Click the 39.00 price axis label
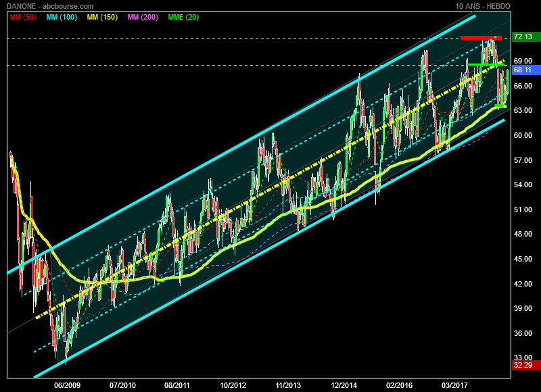541x392 pixels. pyautogui.click(x=523, y=309)
